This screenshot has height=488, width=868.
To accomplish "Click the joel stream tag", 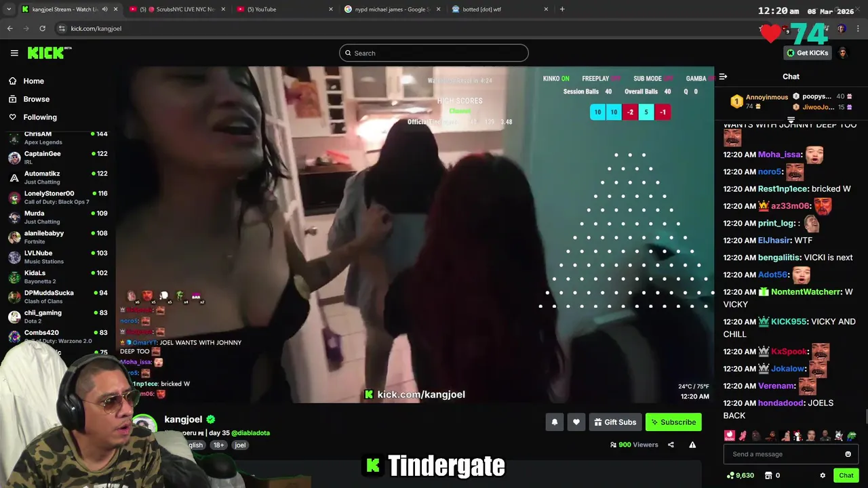I will click(x=240, y=445).
